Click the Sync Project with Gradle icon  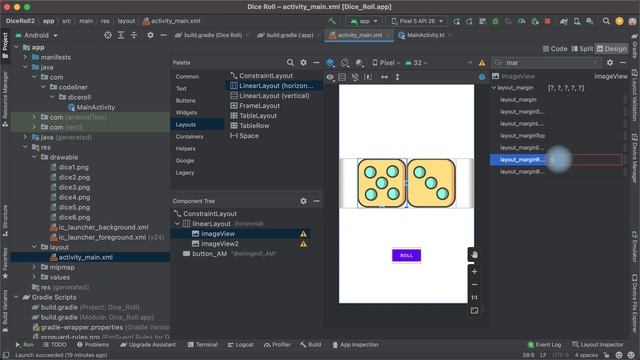(x=564, y=21)
